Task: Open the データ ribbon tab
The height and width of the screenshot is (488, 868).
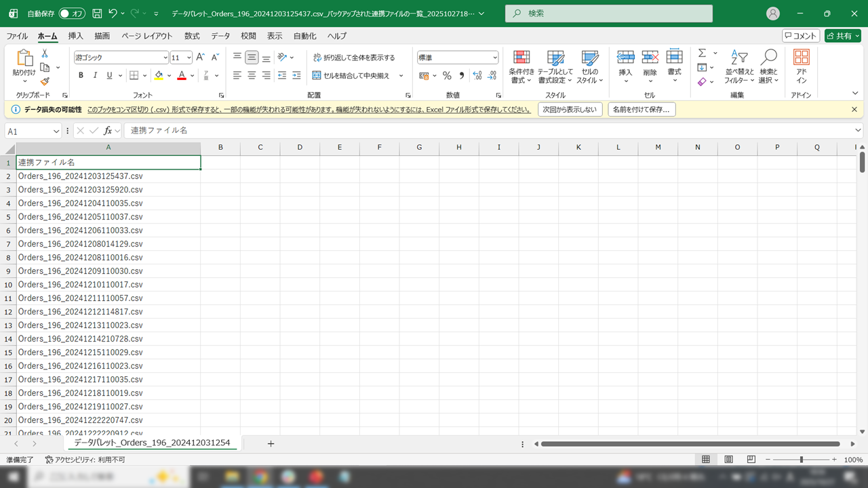Action: tap(220, 36)
